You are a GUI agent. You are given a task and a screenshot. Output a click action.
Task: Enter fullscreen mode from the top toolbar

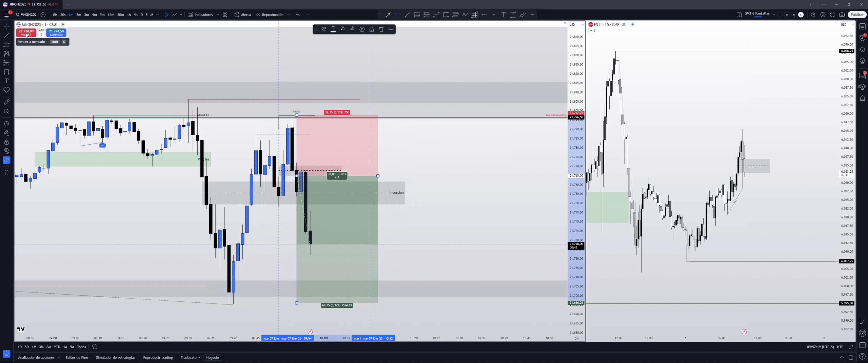[832, 15]
